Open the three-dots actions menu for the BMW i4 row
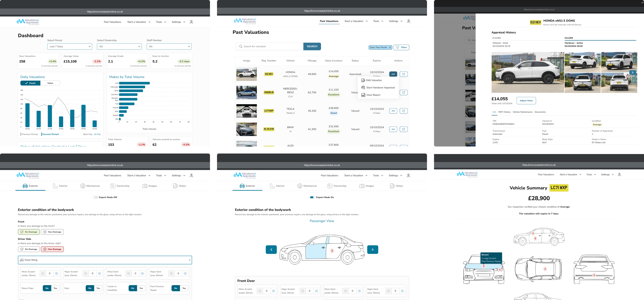Image resolution: width=644 pixels, height=300 pixels. (x=393, y=129)
